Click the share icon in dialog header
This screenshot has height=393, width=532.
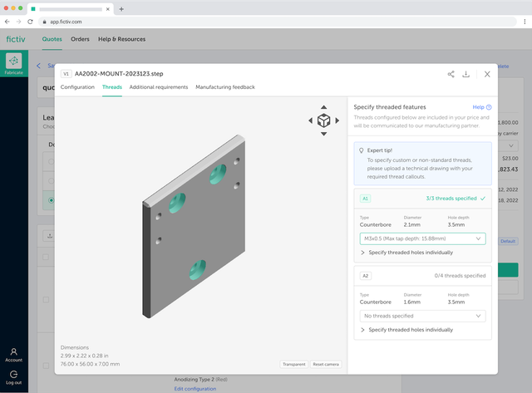pos(451,74)
